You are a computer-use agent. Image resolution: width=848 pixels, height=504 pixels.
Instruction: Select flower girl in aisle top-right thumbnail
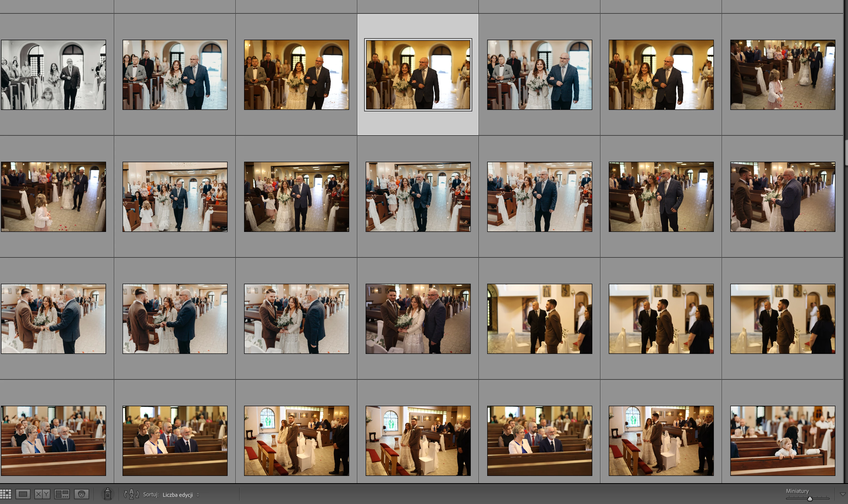tap(782, 75)
